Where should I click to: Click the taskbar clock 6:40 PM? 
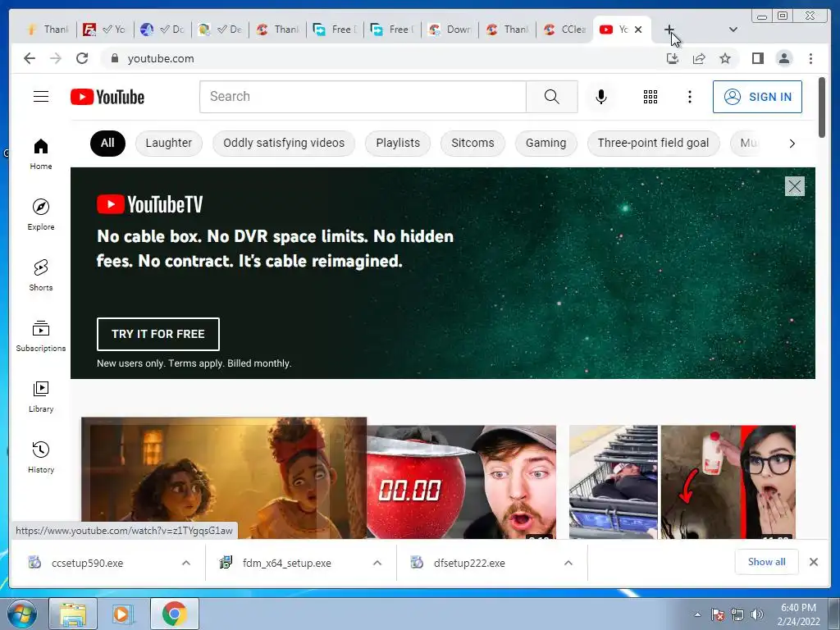pyautogui.click(x=798, y=614)
